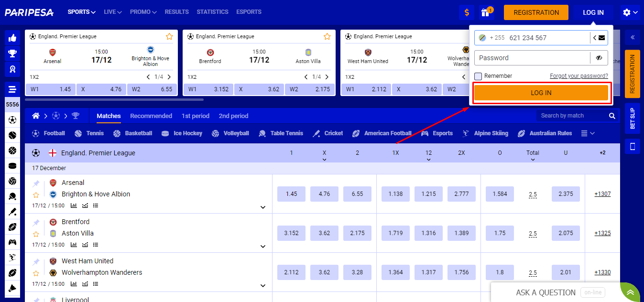Favorite the Brentford card with the star
Image resolution: width=644 pixels, height=302 pixels.
point(327,36)
